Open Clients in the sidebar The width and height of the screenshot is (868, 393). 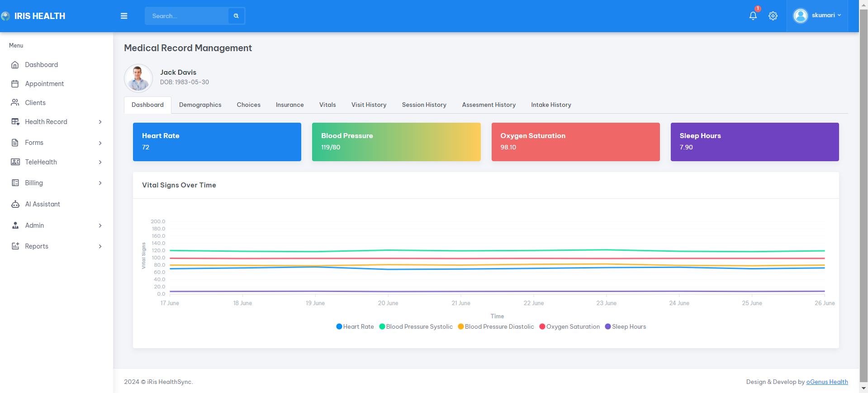click(57, 103)
